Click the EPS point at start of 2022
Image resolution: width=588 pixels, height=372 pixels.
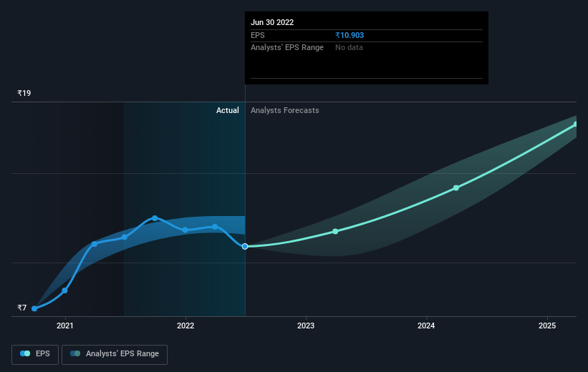coord(185,230)
